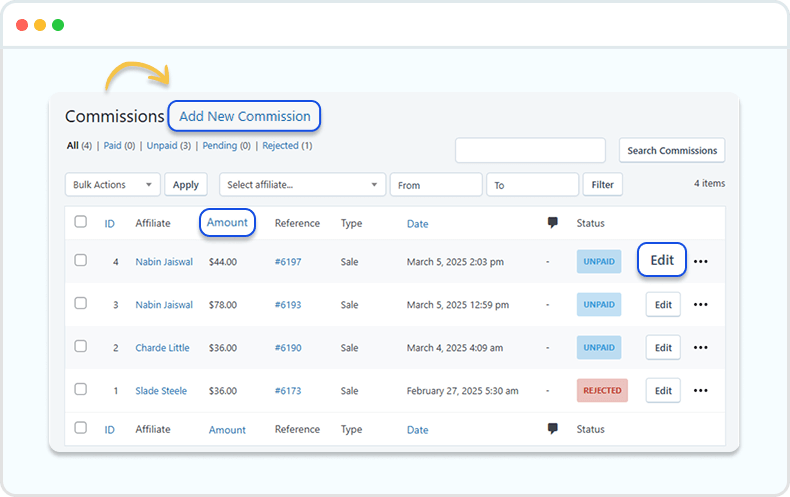The height and width of the screenshot is (497, 790).
Task: Show All (4) commissions filter
Action: pos(79,146)
